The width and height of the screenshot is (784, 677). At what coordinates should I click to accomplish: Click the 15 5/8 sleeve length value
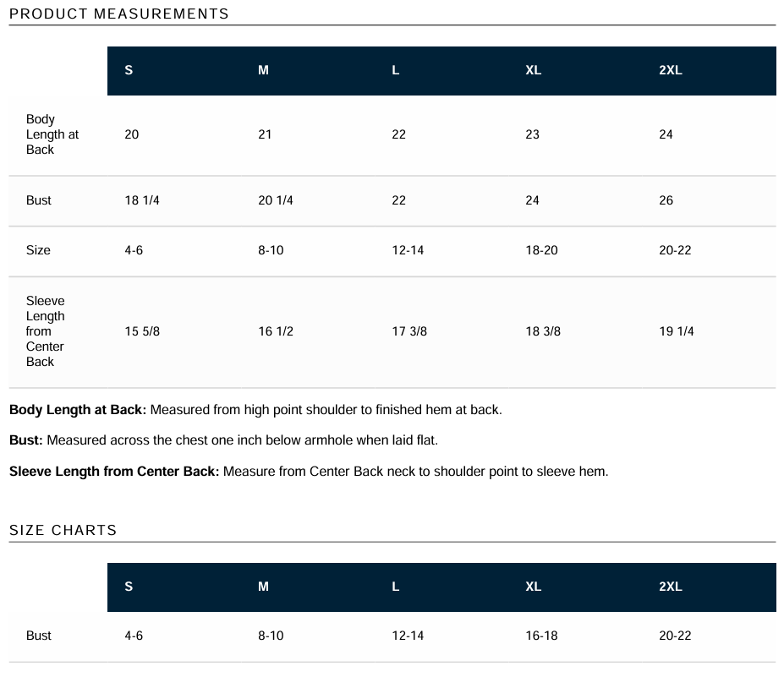[142, 331]
